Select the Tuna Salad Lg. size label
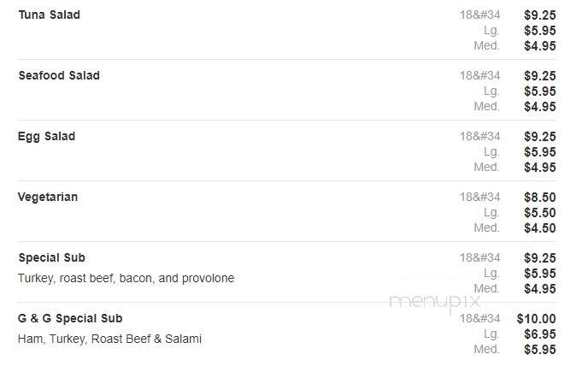Image resolution: width=588 pixels, height=372 pixels. coord(491,31)
